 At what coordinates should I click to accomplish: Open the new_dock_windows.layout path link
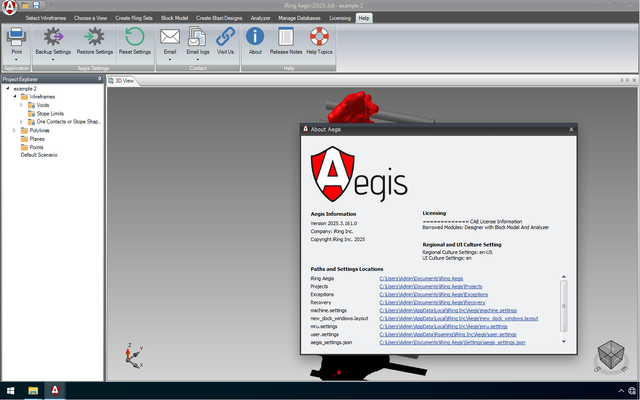tap(459, 318)
